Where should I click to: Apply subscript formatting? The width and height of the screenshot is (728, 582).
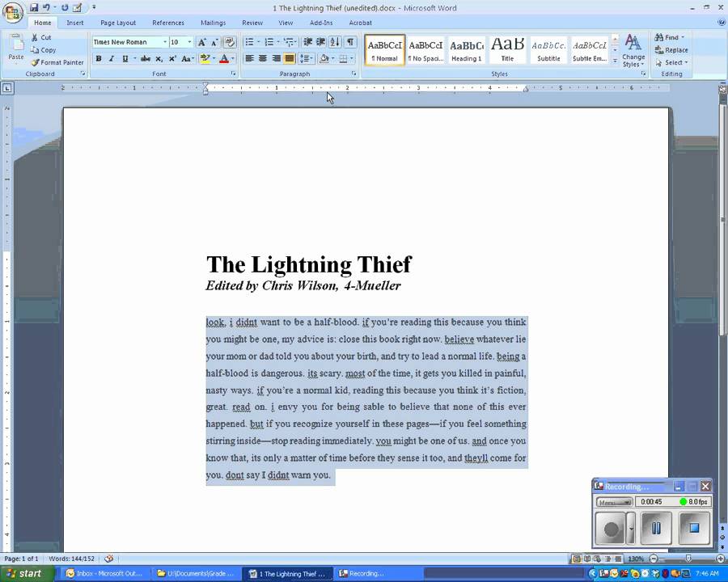pyautogui.click(x=159, y=59)
